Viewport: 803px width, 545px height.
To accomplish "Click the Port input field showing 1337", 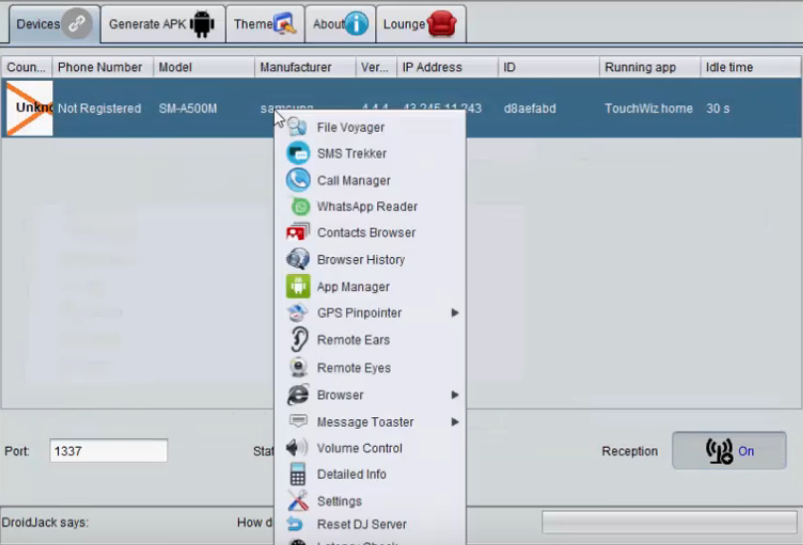I will [109, 451].
